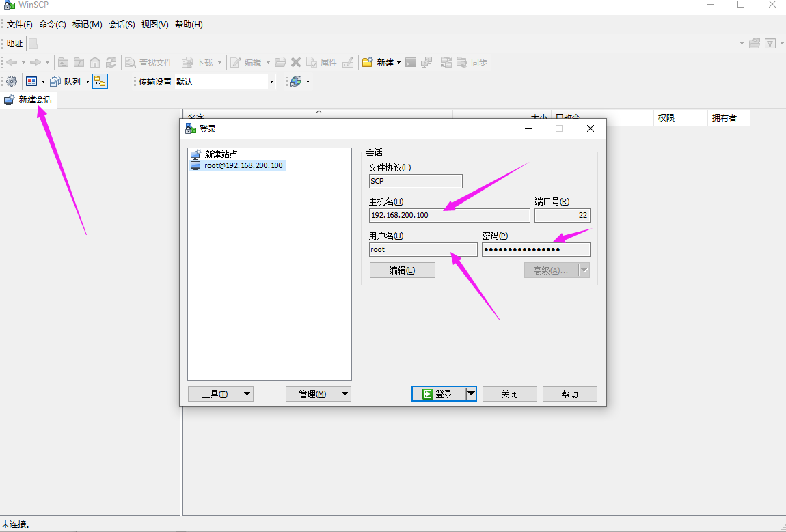Click the 权限 column header
786x532 pixels.
point(680,118)
